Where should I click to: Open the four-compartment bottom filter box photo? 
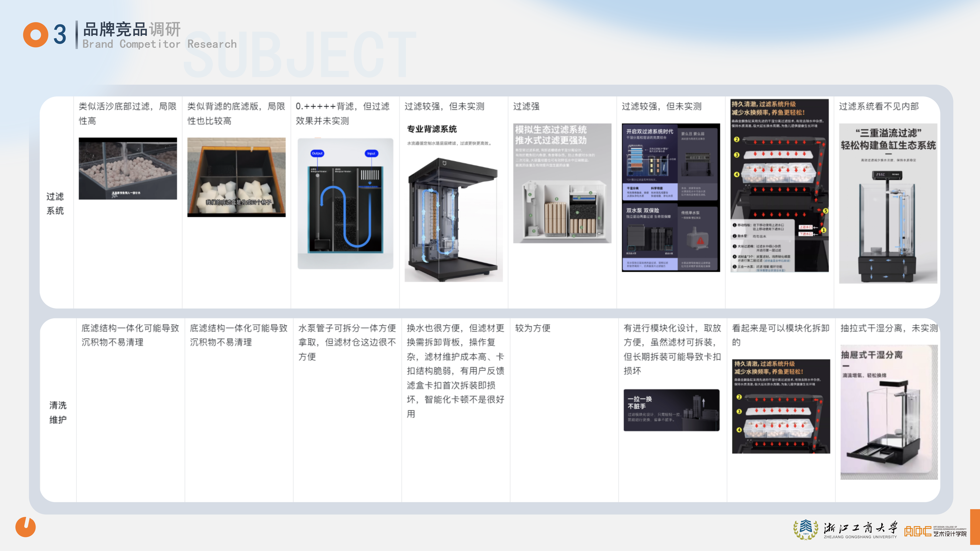tap(236, 177)
